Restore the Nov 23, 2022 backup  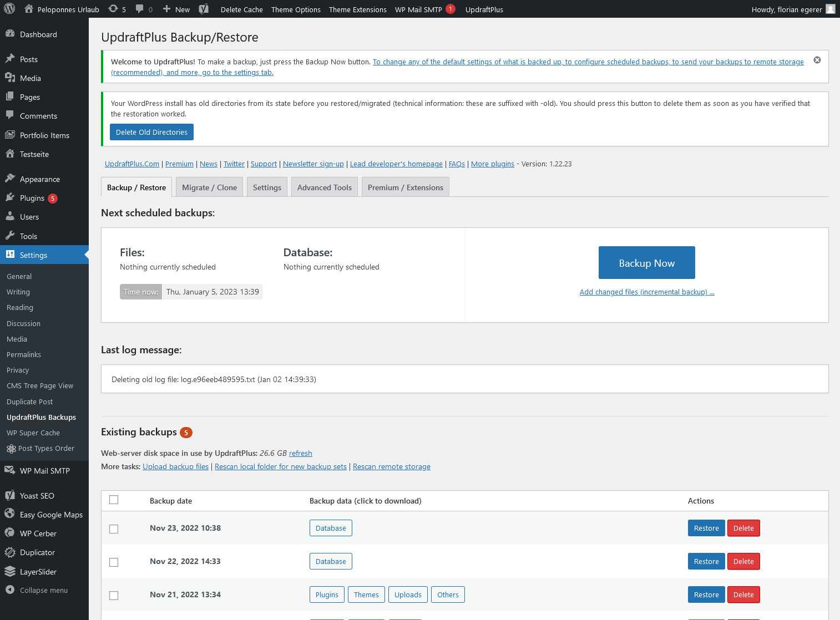[x=706, y=528]
